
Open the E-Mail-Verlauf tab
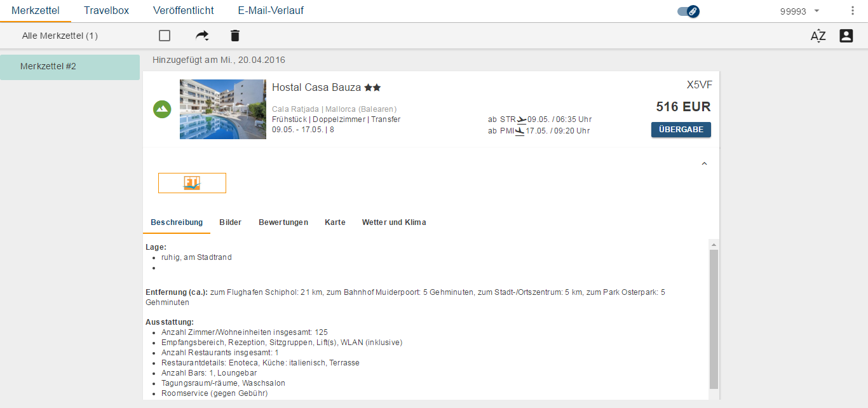point(271,11)
